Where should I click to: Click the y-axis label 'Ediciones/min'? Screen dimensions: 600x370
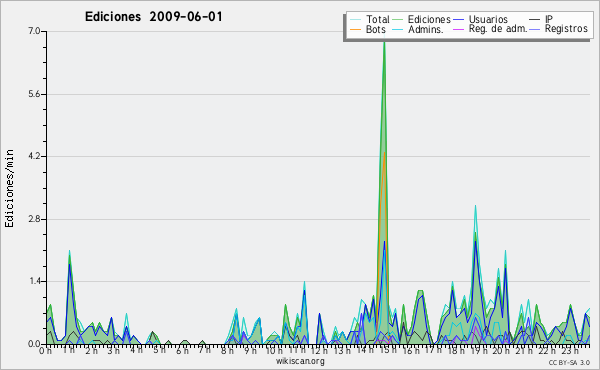pos(9,188)
